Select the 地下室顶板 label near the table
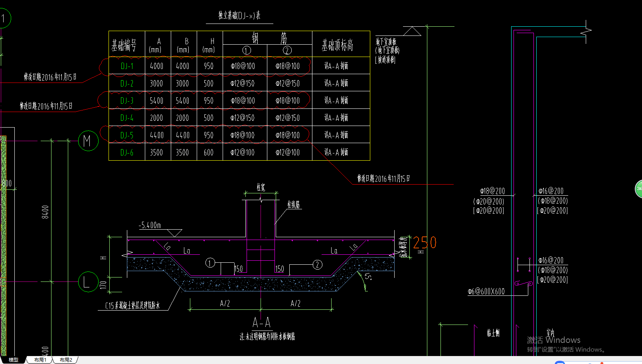 click(386, 41)
